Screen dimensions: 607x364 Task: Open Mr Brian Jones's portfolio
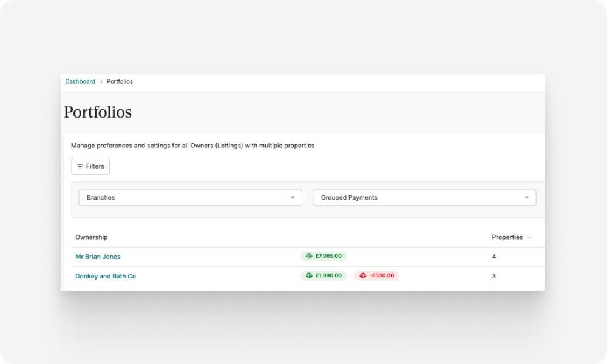(98, 256)
